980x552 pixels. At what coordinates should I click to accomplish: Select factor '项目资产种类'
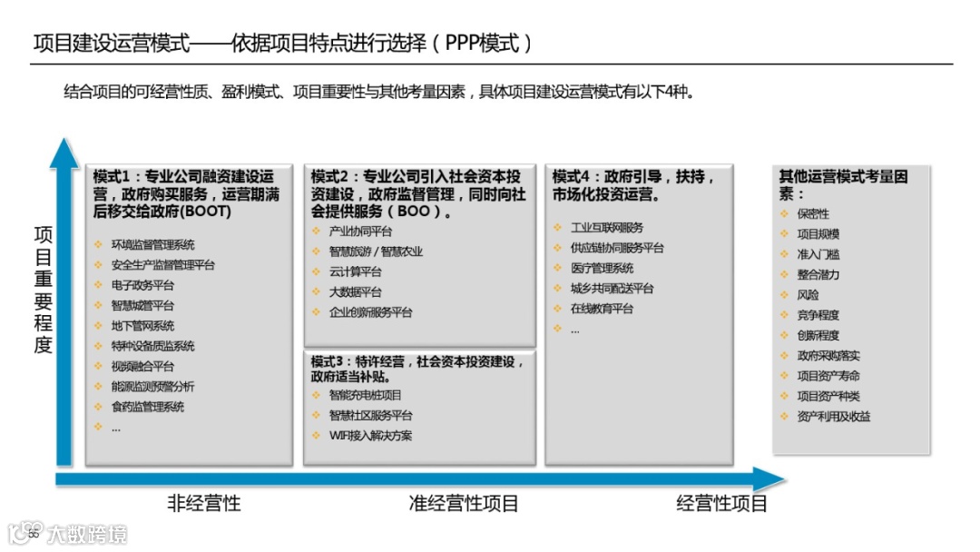click(828, 397)
